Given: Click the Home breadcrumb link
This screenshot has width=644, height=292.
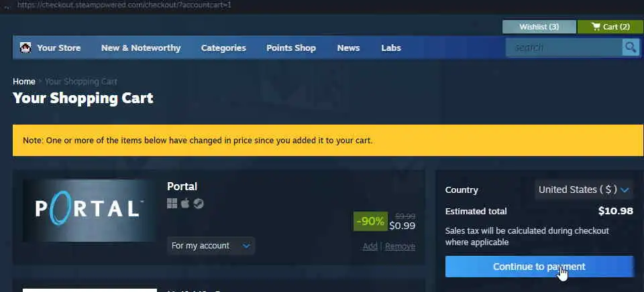Looking at the screenshot, I should (x=24, y=81).
